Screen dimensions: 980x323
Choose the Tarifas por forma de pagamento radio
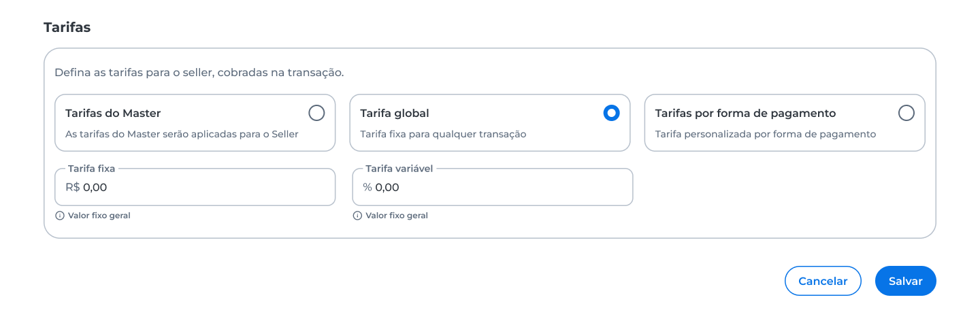[x=906, y=113]
